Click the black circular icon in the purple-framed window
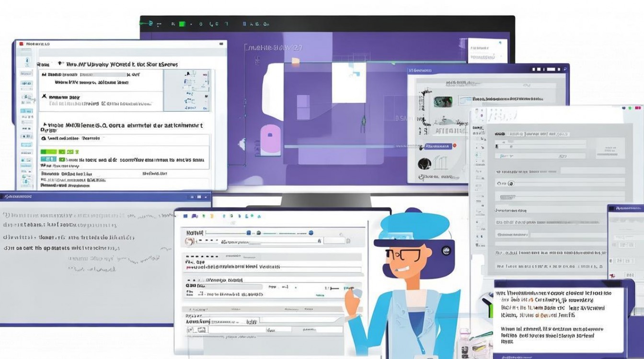Screen dimensions: 644x359 (425, 164)
